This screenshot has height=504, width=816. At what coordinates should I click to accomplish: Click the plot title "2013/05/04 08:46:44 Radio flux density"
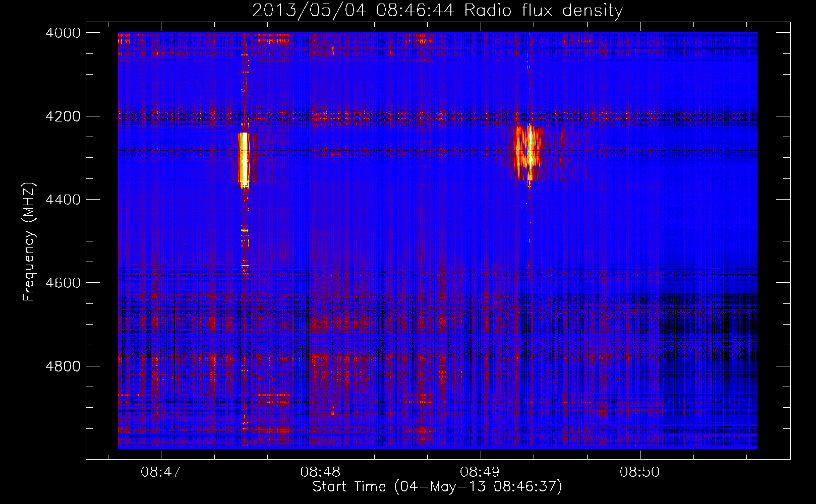(437, 10)
